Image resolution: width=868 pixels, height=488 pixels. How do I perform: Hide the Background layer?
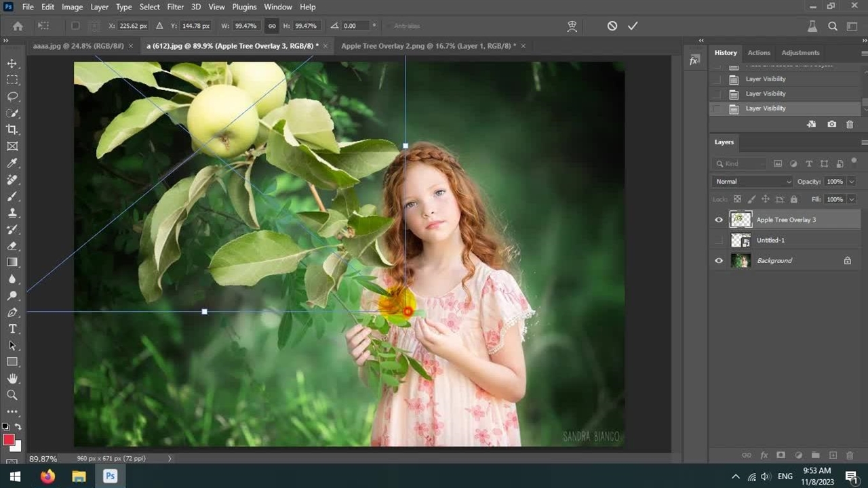point(719,260)
